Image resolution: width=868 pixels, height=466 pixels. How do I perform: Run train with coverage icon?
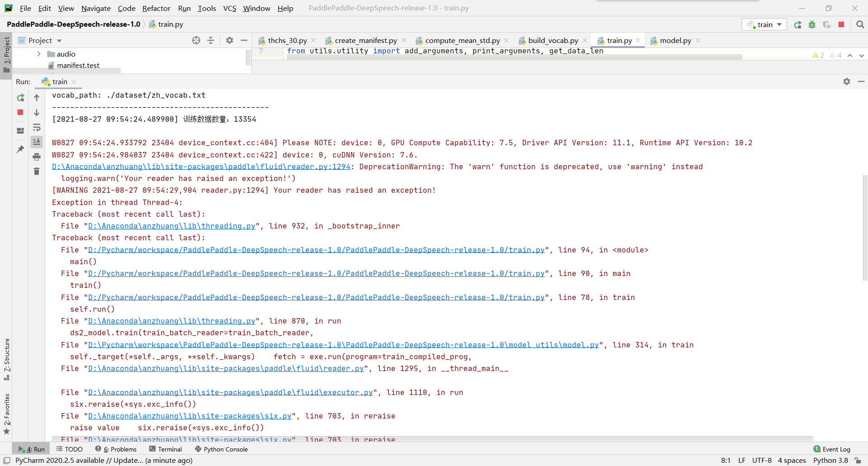[x=827, y=24]
